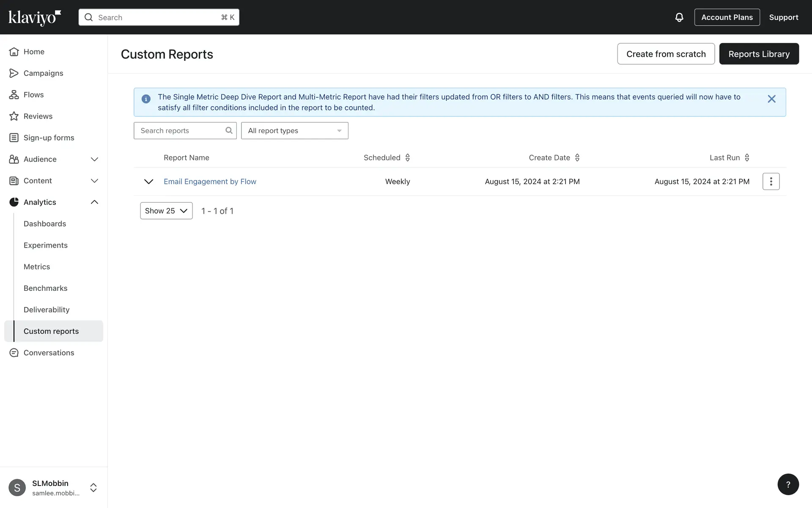The width and height of the screenshot is (812, 508).
Task: Click the notifications bell icon
Action: (679, 17)
